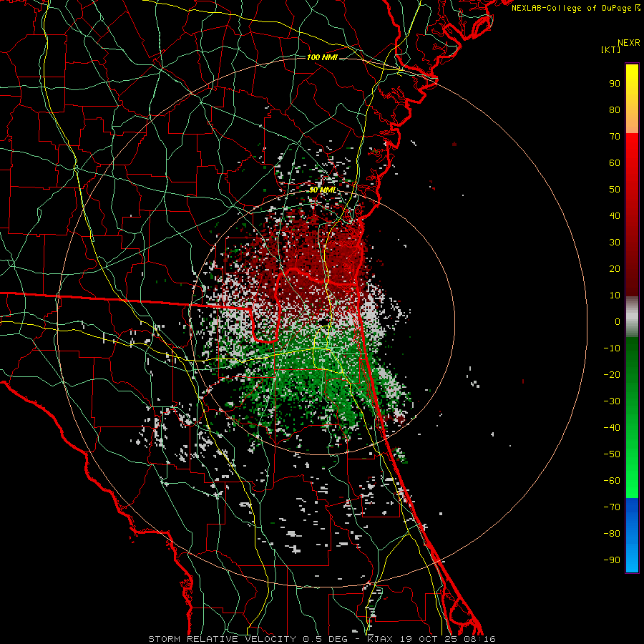Pick the gray zero segment of color bar
644x644 pixels.
tap(632, 317)
